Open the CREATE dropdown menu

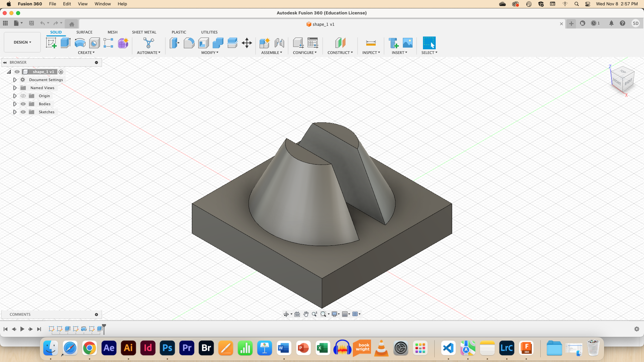pos(86,53)
